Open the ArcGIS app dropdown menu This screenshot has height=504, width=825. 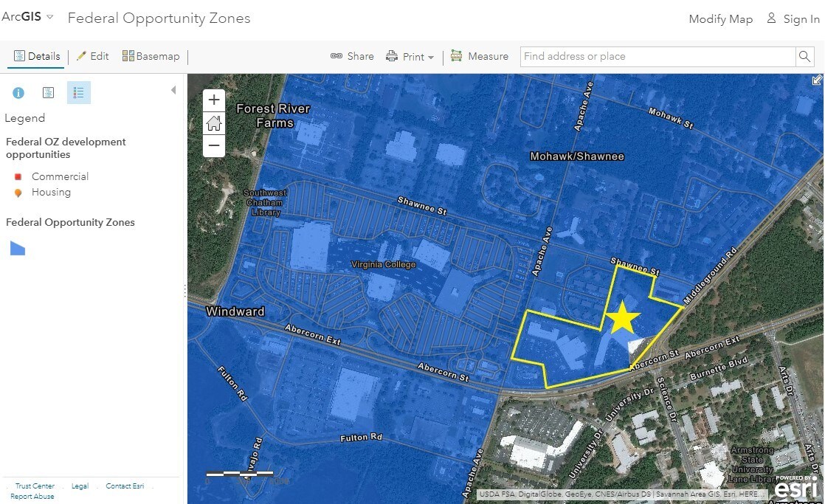click(x=27, y=17)
